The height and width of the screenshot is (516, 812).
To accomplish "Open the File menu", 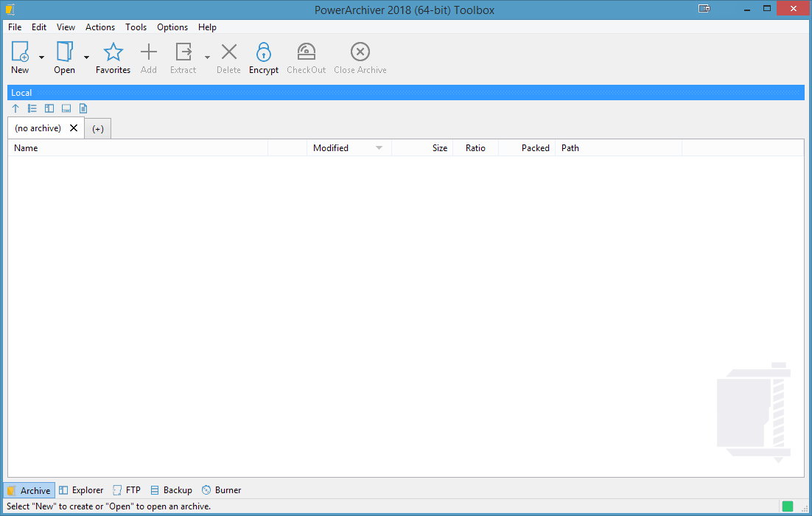I will pyautogui.click(x=15, y=27).
